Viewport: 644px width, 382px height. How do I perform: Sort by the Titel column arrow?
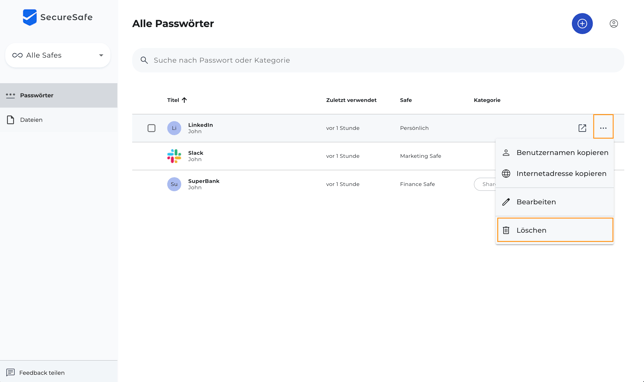(x=184, y=100)
